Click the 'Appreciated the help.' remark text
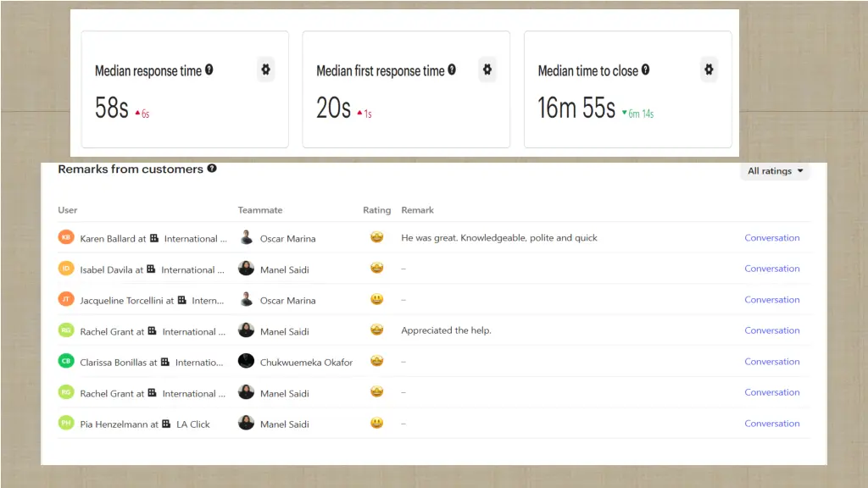 pos(446,330)
